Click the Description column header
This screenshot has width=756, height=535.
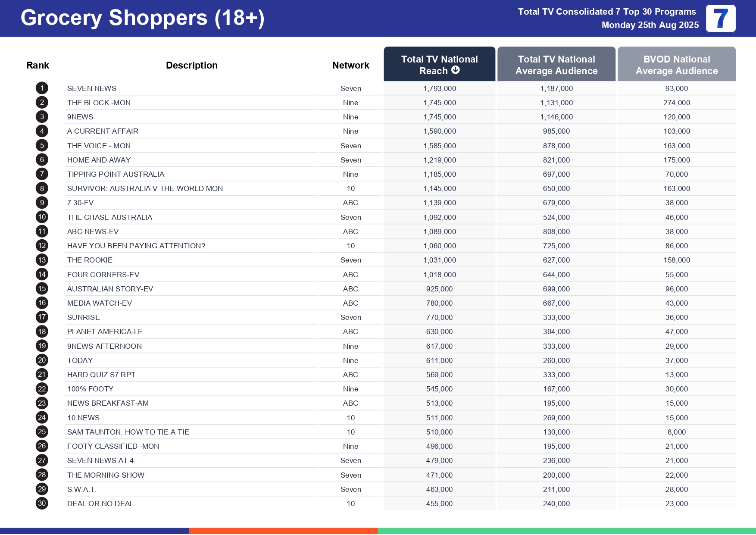coord(191,66)
